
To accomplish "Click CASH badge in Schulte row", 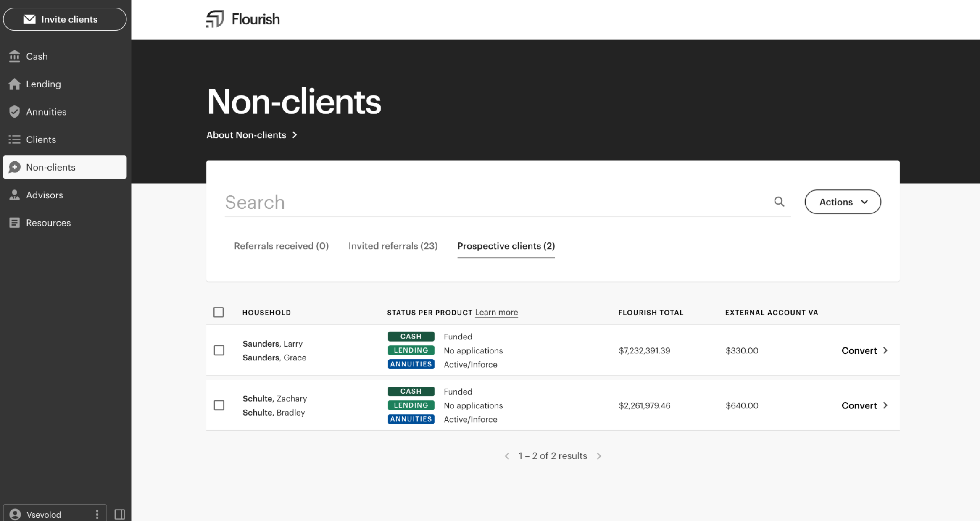I will [411, 391].
